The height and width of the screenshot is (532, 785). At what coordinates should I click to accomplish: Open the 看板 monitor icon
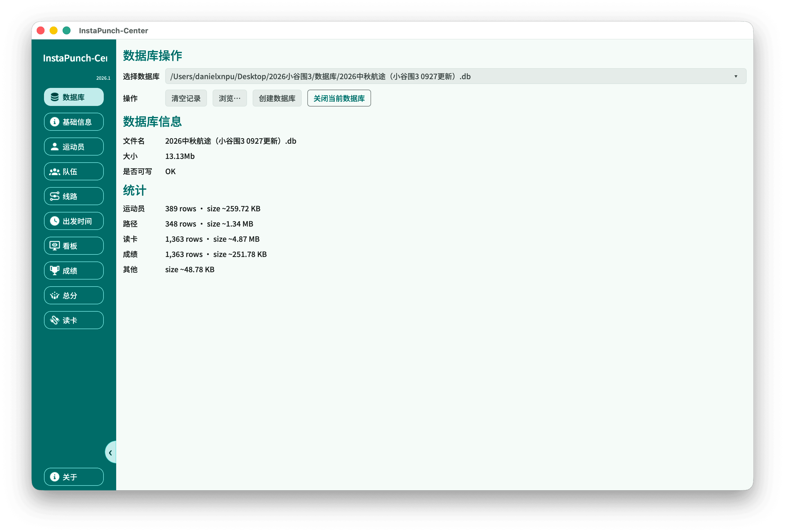[54, 246]
